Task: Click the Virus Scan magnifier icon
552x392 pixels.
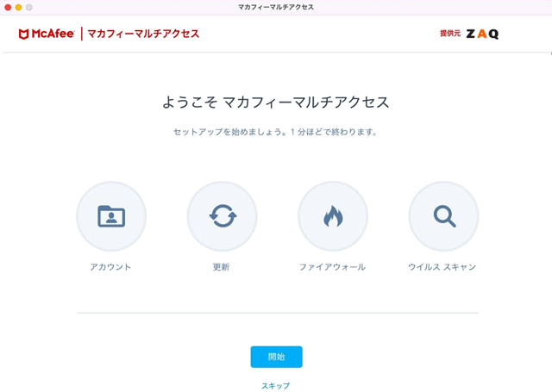Action: pyautogui.click(x=443, y=216)
